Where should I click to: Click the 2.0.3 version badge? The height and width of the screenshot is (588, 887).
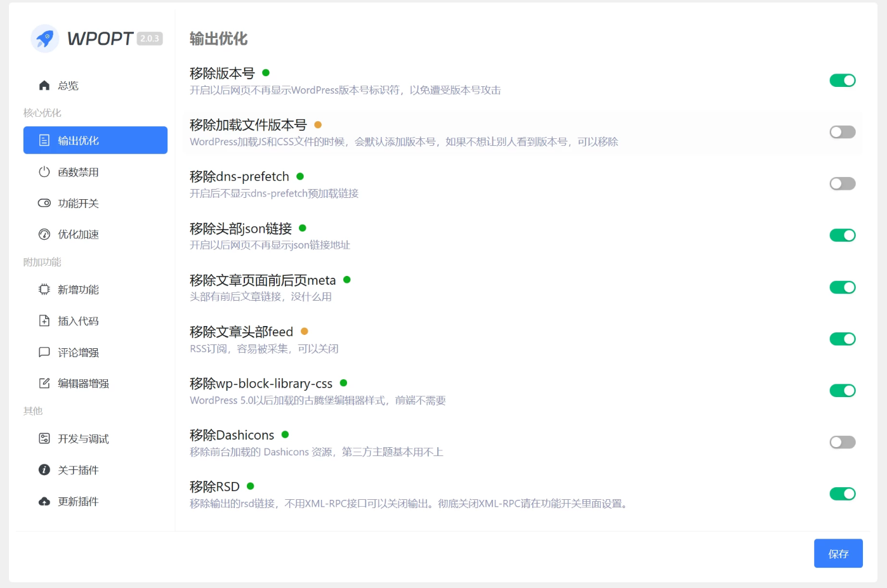pyautogui.click(x=150, y=39)
